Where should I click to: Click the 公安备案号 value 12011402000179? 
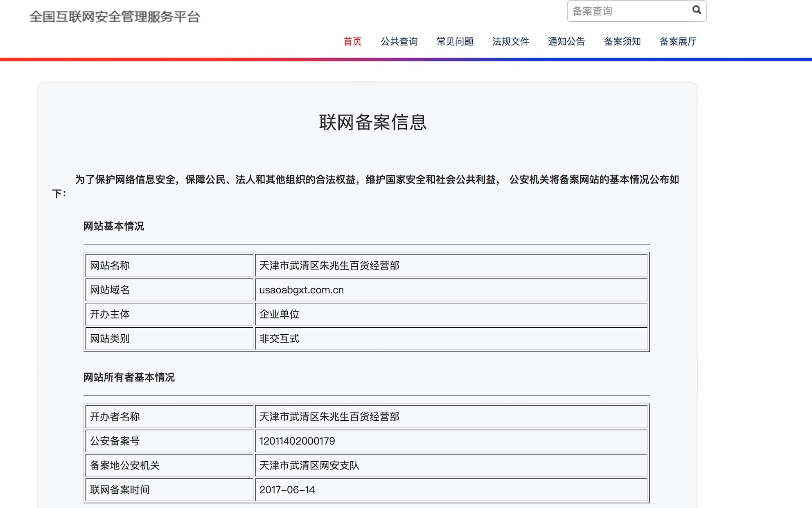297,441
